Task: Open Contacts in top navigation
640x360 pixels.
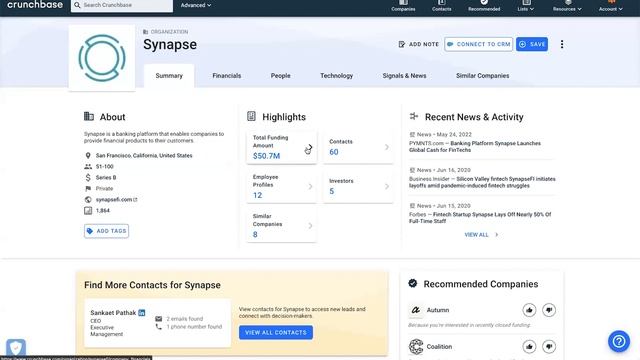Action: (x=442, y=6)
